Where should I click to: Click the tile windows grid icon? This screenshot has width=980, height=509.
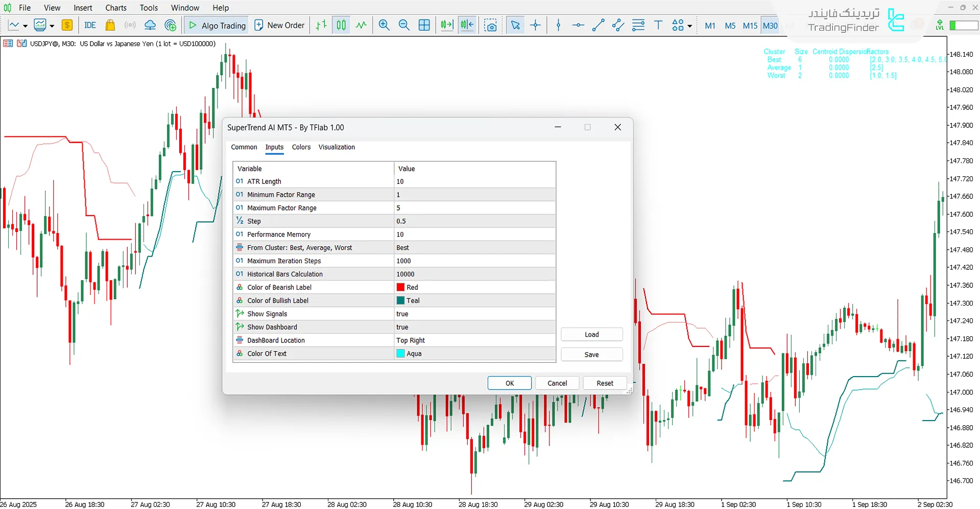coord(424,25)
